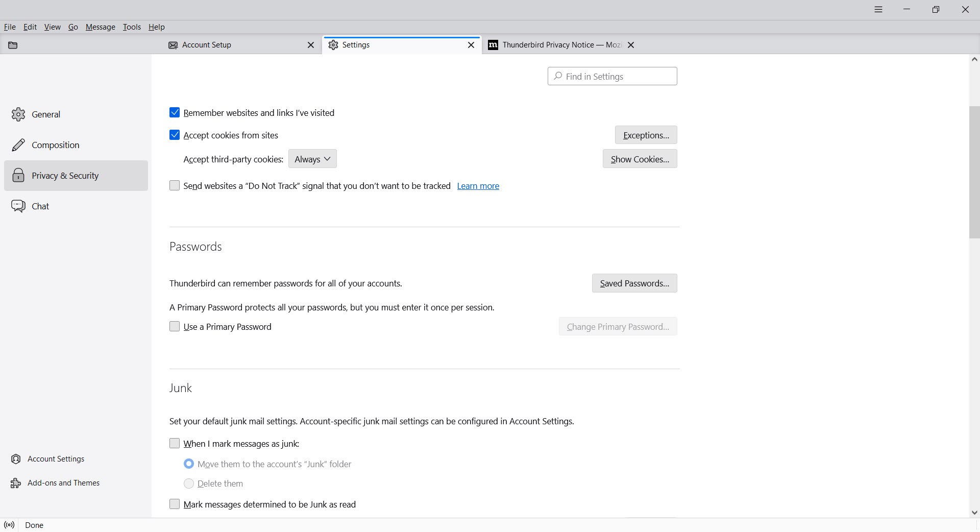Open the Thunderbird hamburger app menu
The height and width of the screenshot is (532, 980).
tap(878, 10)
